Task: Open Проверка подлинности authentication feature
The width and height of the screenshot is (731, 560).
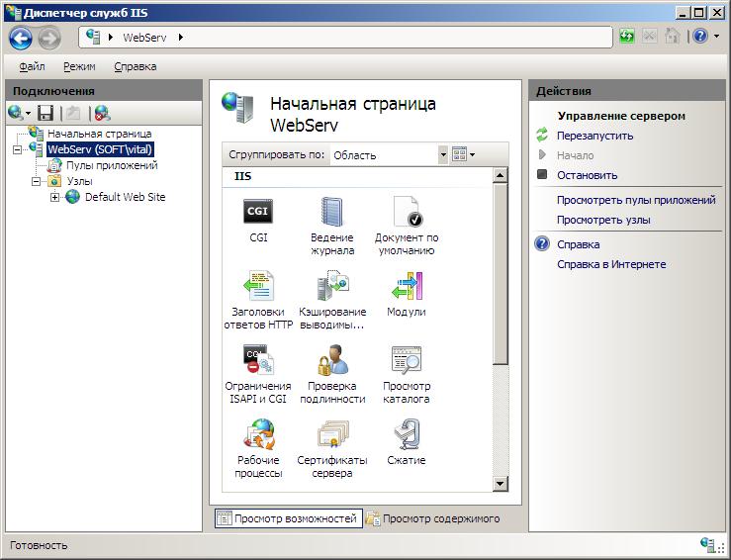Action: pos(332,374)
